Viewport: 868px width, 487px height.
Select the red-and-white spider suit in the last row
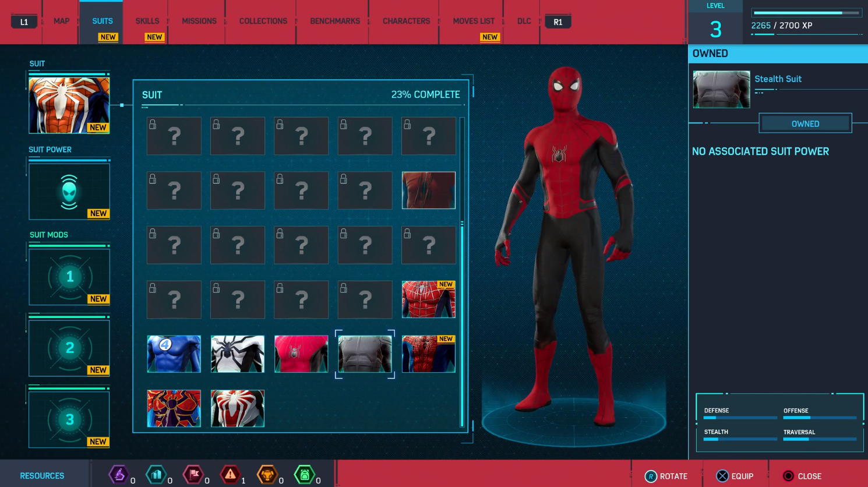pos(238,408)
